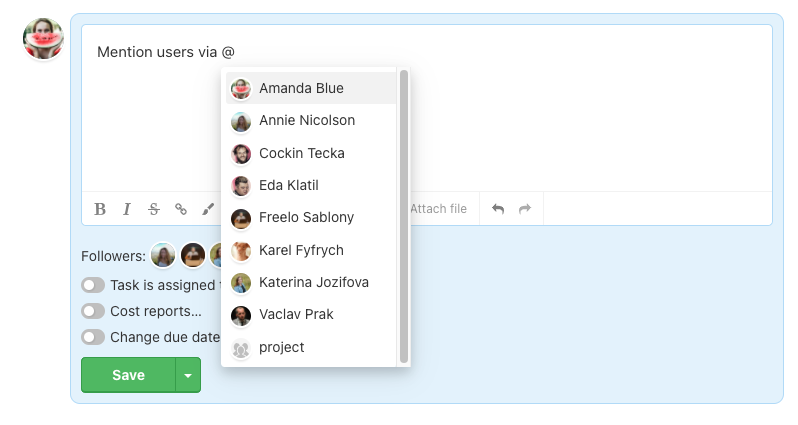
Task: Apply strikethrough formatting
Action: click(154, 209)
